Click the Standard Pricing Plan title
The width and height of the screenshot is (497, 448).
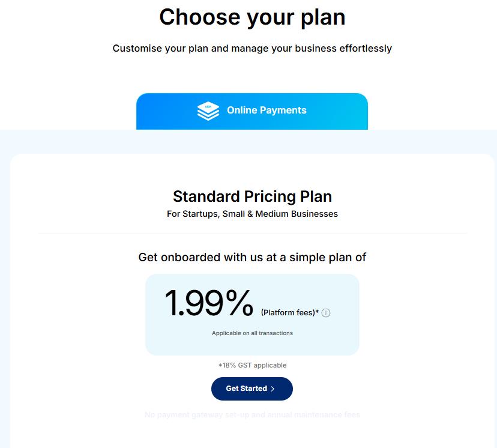tap(252, 196)
